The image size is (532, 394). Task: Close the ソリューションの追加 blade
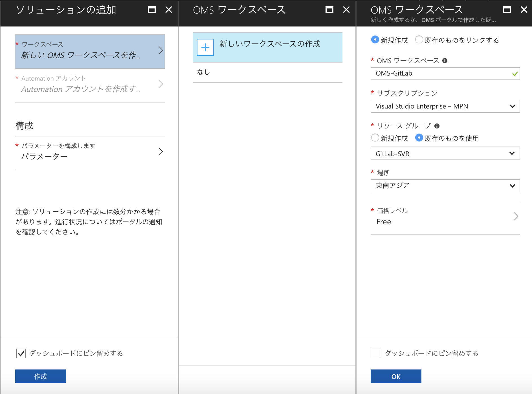169,10
